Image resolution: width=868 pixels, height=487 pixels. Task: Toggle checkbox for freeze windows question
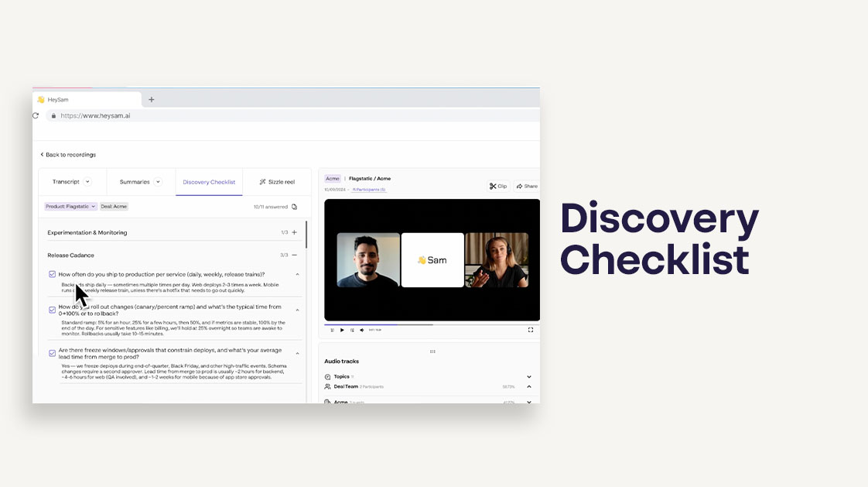point(52,353)
